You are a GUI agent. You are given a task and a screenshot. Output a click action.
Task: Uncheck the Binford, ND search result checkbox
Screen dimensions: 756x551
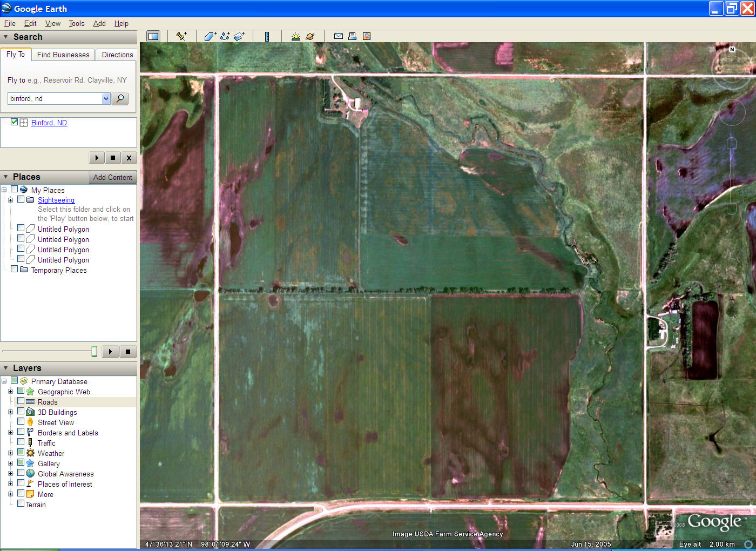coord(15,122)
